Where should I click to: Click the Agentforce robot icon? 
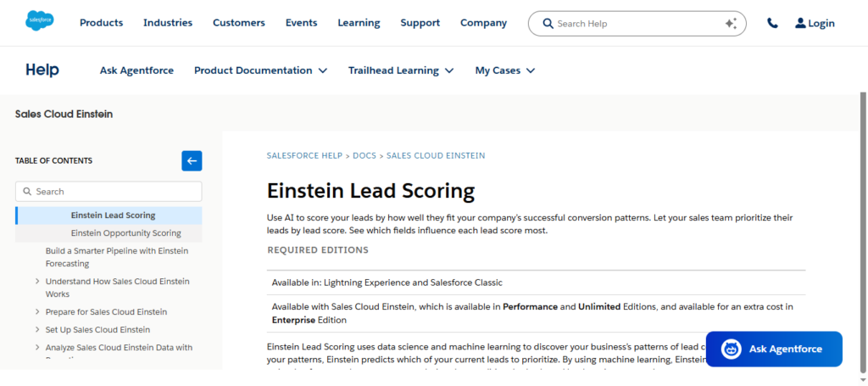click(x=732, y=349)
